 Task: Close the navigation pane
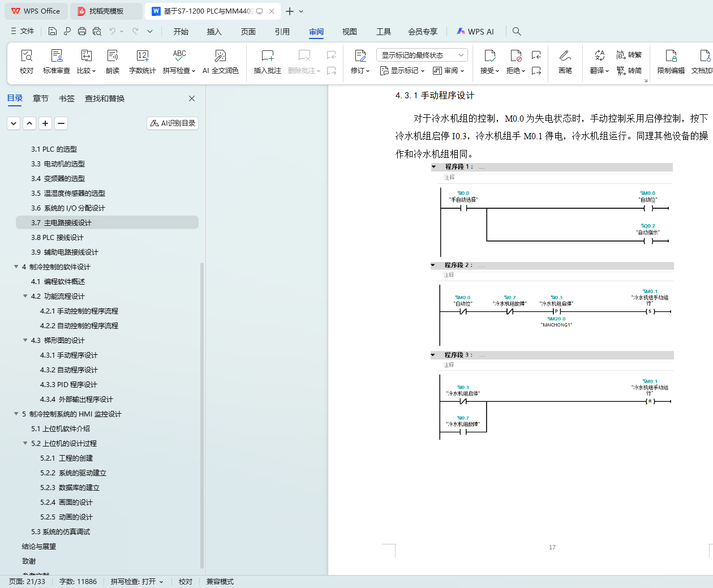click(192, 98)
